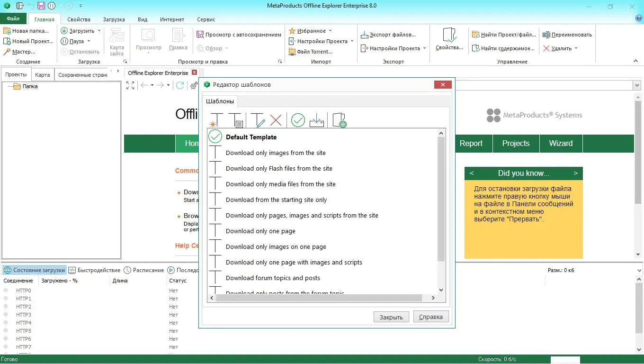Click Файл Torrent import button
The height and width of the screenshot is (364, 644).
311,52
